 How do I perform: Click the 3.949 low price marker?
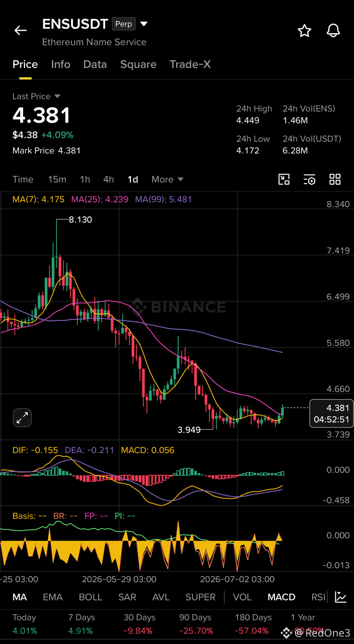click(x=189, y=430)
